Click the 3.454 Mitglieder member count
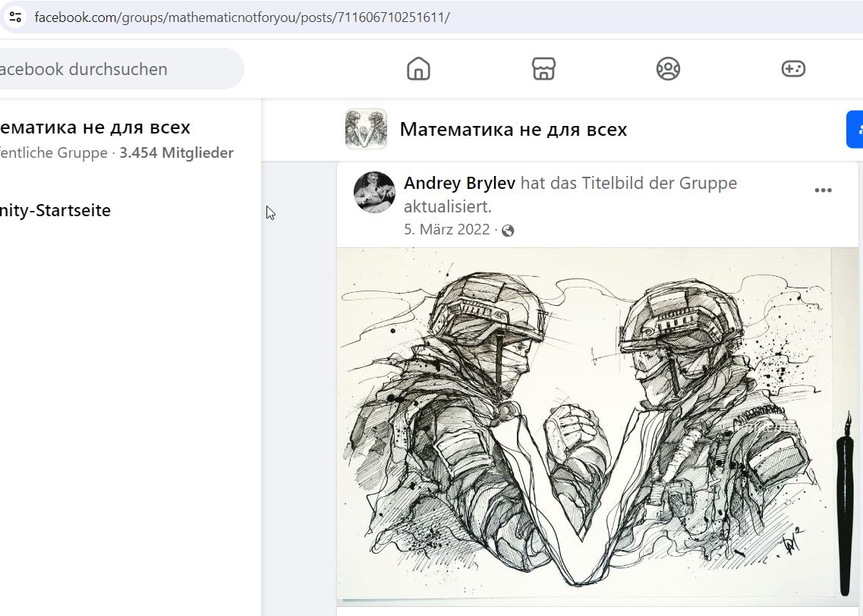 pyautogui.click(x=177, y=153)
